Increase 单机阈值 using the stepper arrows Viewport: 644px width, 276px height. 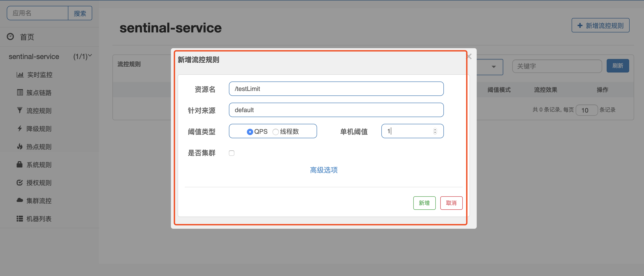click(435, 130)
